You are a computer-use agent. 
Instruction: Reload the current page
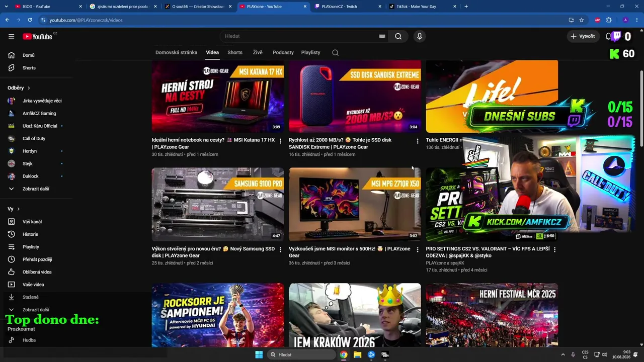[x=30, y=20]
